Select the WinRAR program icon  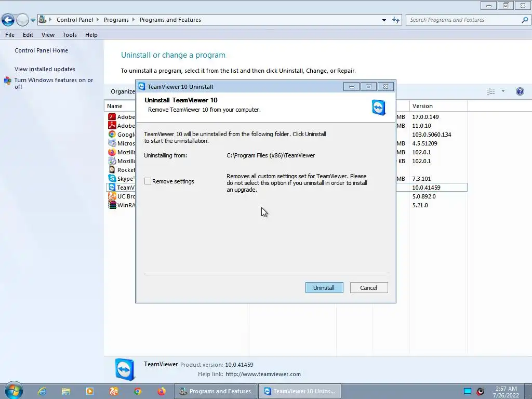pyautogui.click(x=112, y=205)
